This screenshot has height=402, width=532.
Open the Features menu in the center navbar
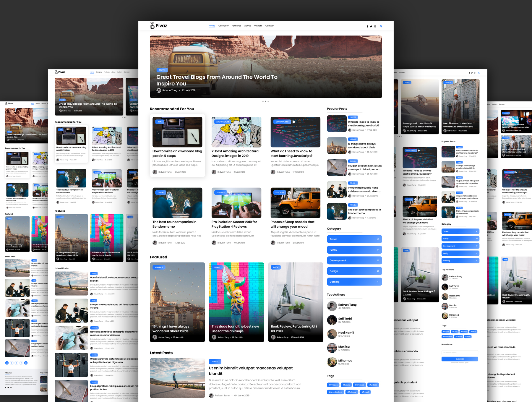point(236,26)
